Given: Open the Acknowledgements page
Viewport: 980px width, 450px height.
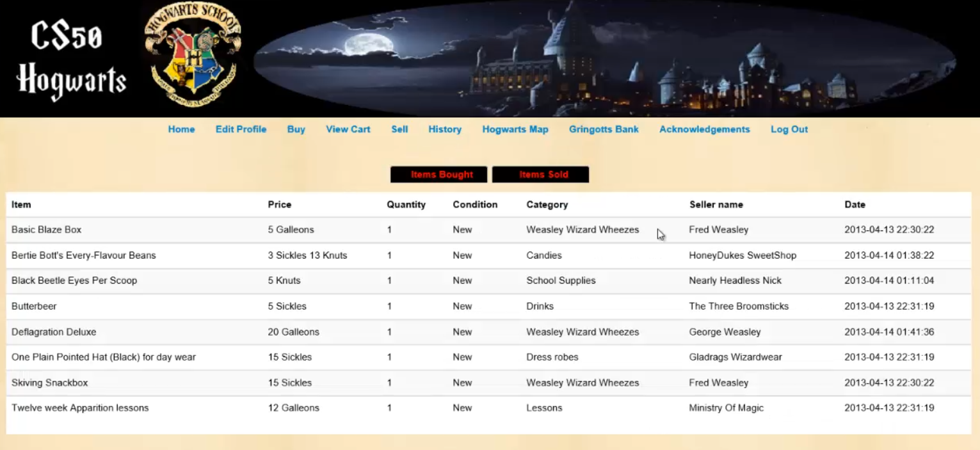Looking at the screenshot, I should point(704,129).
